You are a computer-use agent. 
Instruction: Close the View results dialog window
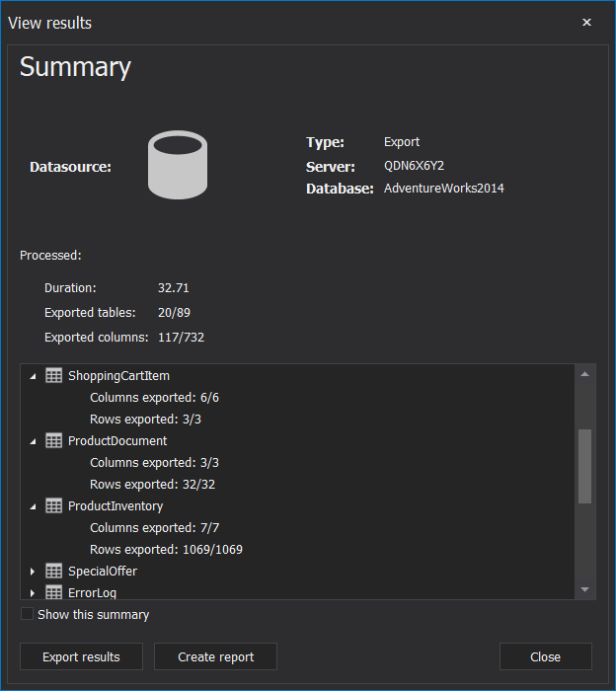[x=586, y=22]
